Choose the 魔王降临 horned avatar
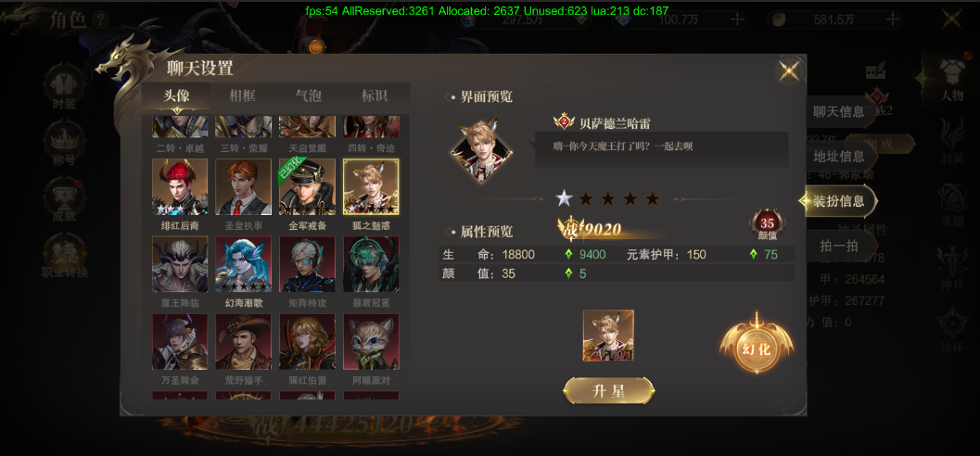980x456 pixels. [180, 264]
